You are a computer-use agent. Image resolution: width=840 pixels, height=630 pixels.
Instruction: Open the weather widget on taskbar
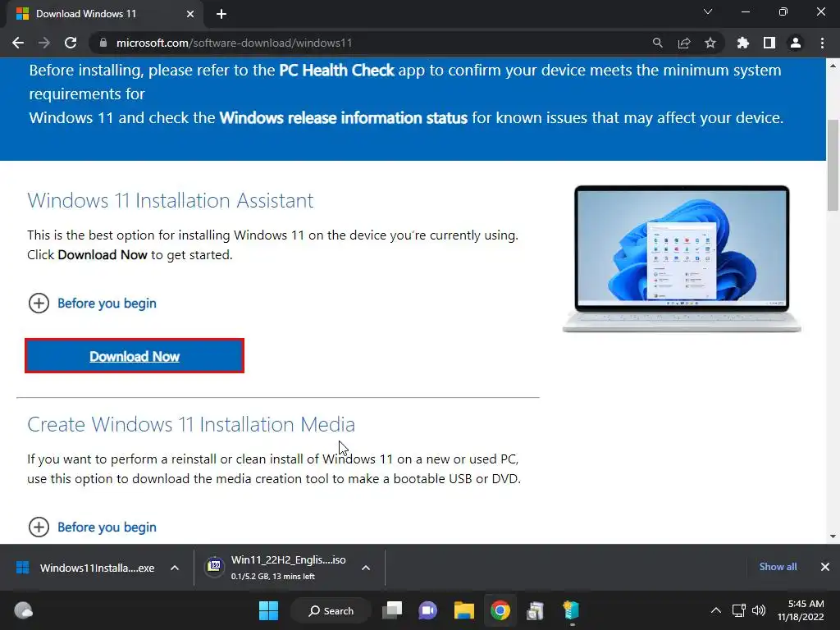[23, 610]
